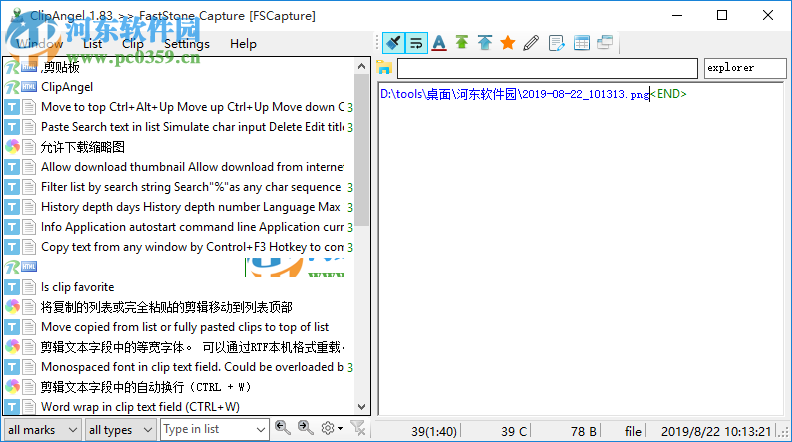Toggle the paintbrush format toolbar button

coord(393,43)
